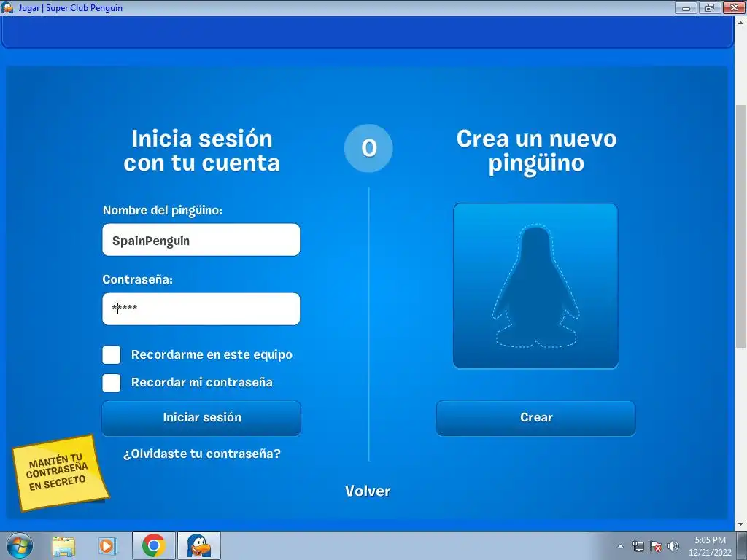The height and width of the screenshot is (560, 747).
Task: Select the new penguin silhouette image
Action: coord(535,286)
